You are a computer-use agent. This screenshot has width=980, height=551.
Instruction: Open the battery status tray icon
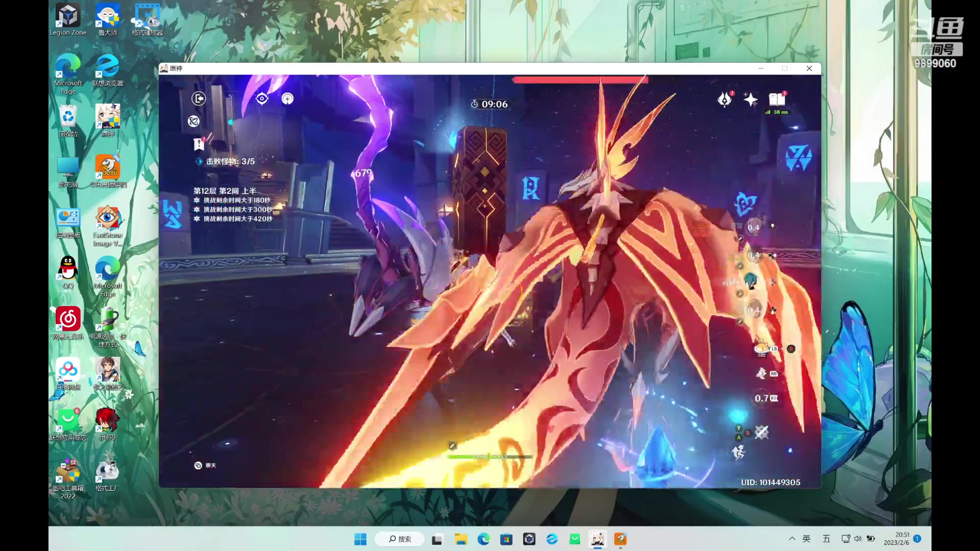871,539
